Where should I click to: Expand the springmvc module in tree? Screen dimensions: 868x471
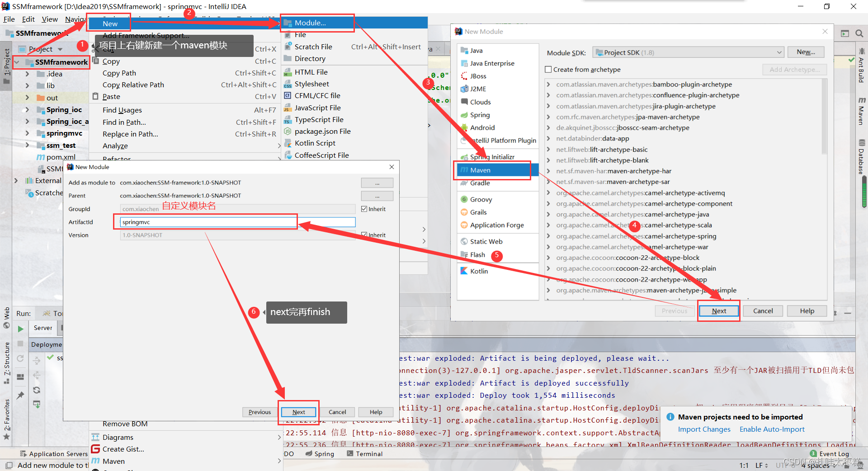click(x=27, y=133)
